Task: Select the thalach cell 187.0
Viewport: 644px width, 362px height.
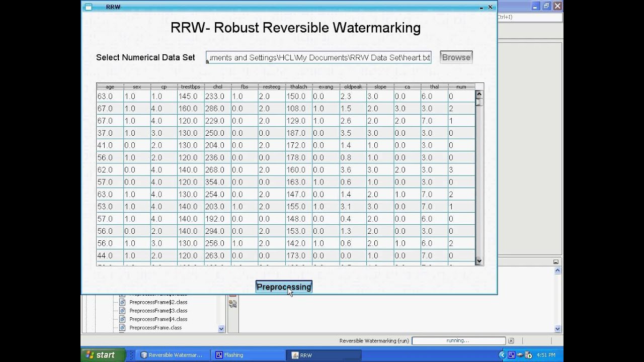Action: click(x=299, y=133)
